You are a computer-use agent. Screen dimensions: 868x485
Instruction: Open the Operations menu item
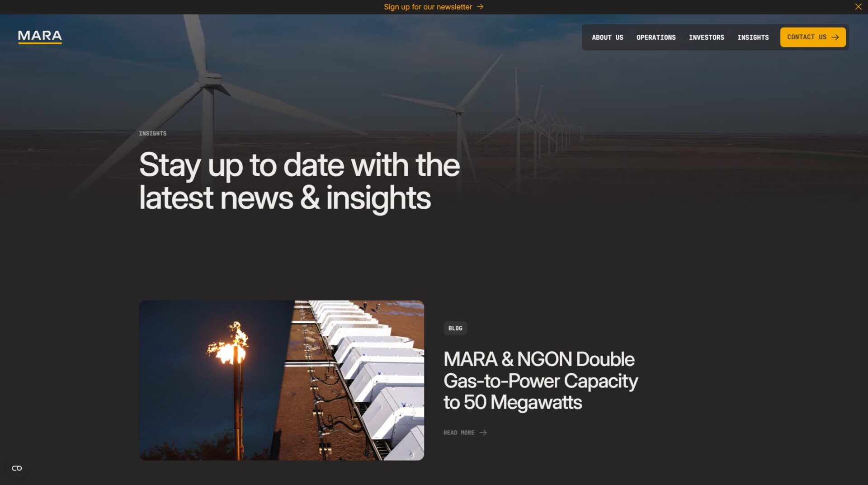656,38
